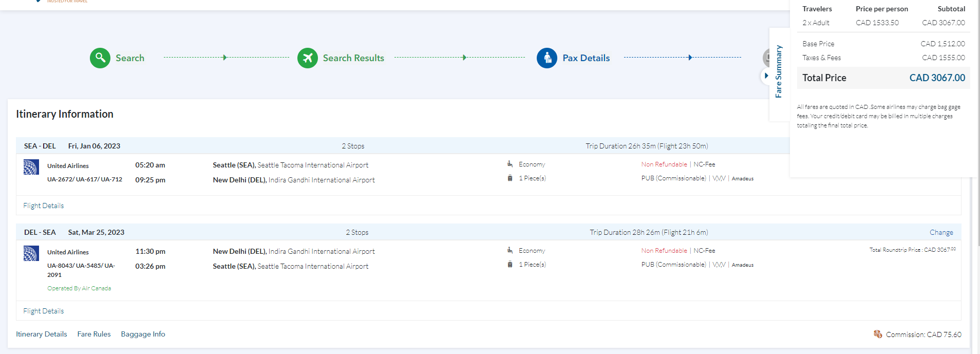The image size is (980, 354).
Task: Open the Itinerary Details tab
Action: [42, 334]
